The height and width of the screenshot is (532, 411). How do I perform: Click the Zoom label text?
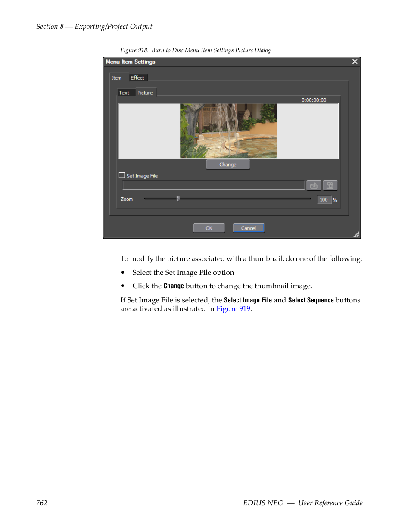(x=127, y=199)
